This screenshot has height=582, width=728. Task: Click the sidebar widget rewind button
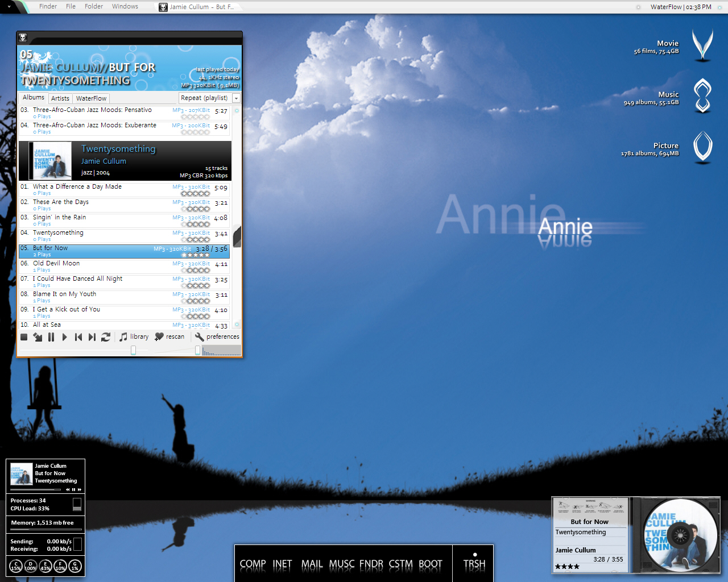68,489
